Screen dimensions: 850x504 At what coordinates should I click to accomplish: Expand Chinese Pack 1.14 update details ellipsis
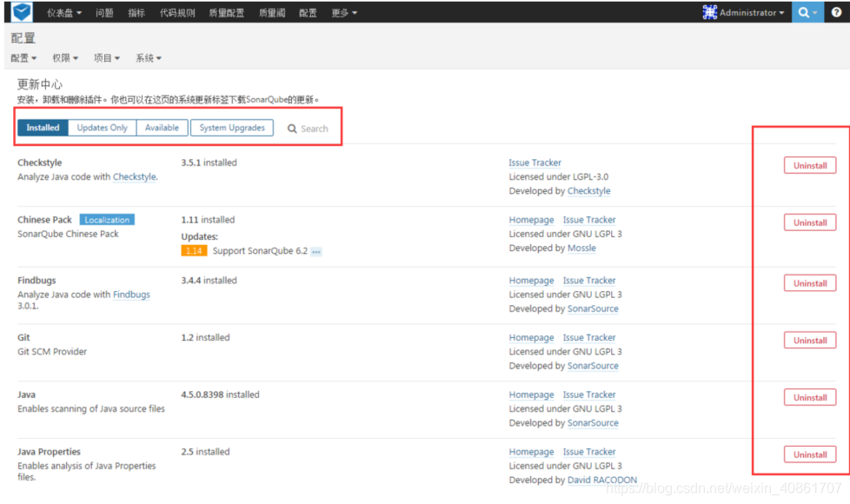(x=316, y=251)
